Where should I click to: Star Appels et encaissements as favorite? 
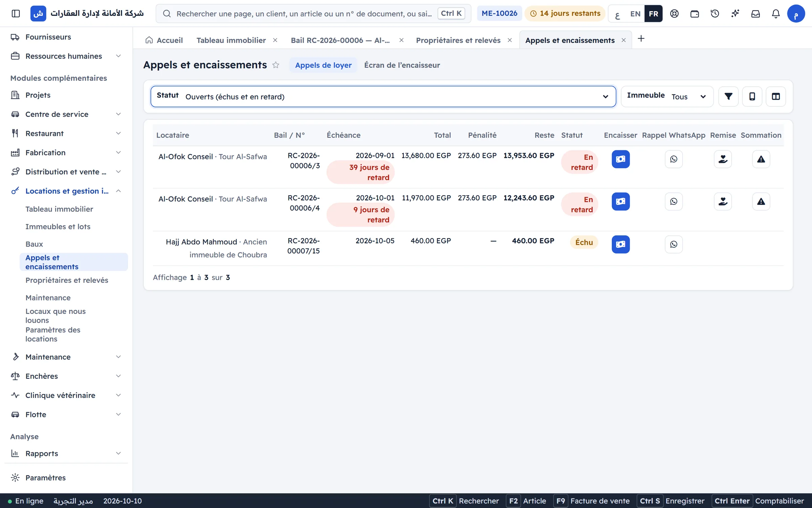point(276,65)
